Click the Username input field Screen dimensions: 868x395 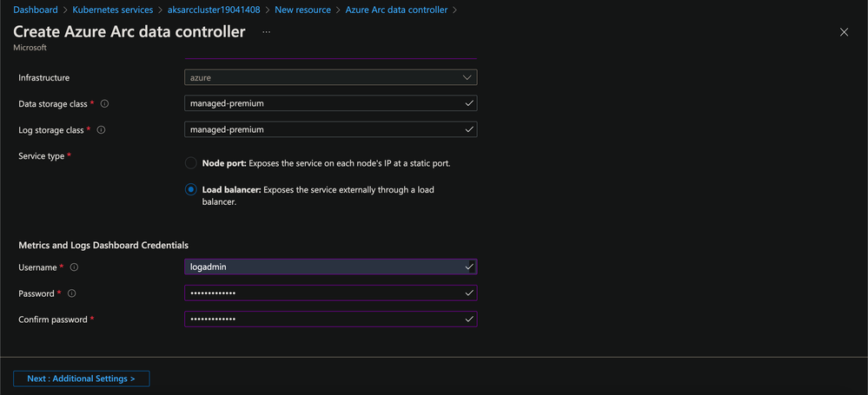tap(330, 267)
